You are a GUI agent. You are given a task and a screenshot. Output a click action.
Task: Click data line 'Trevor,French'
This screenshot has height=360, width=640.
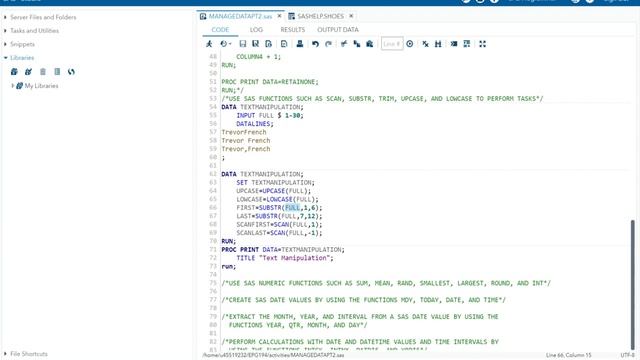246,149
